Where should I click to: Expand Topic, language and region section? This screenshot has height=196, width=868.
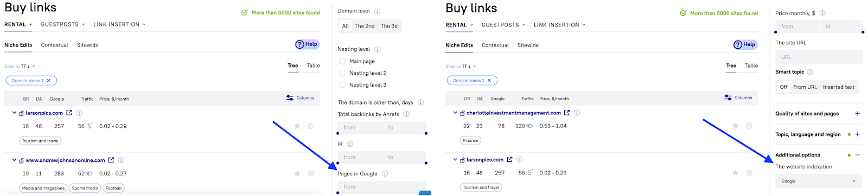pyautogui.click(x=858, y=134)
